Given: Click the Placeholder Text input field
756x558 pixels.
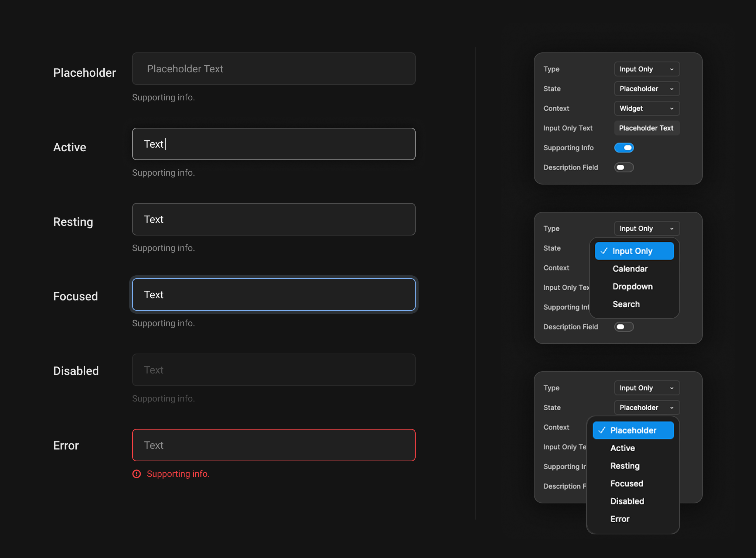Looking at the screenshot, I should pos(274,69).
